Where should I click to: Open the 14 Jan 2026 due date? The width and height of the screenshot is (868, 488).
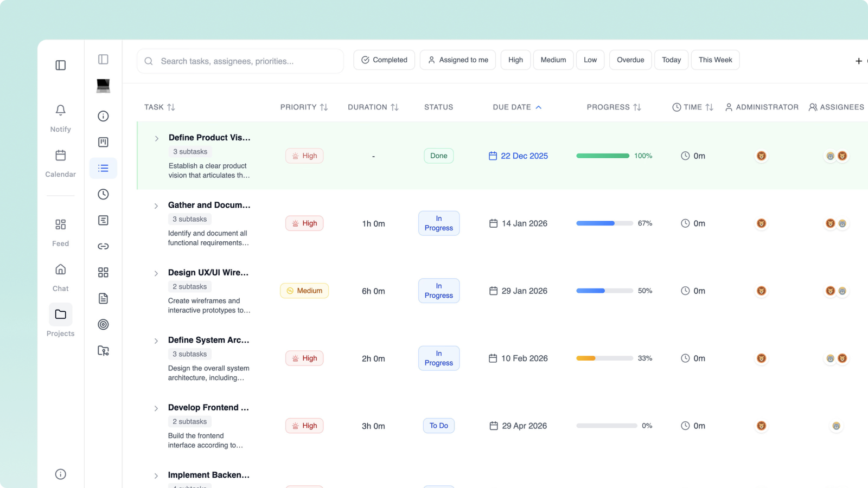click(x=518, y=223)
